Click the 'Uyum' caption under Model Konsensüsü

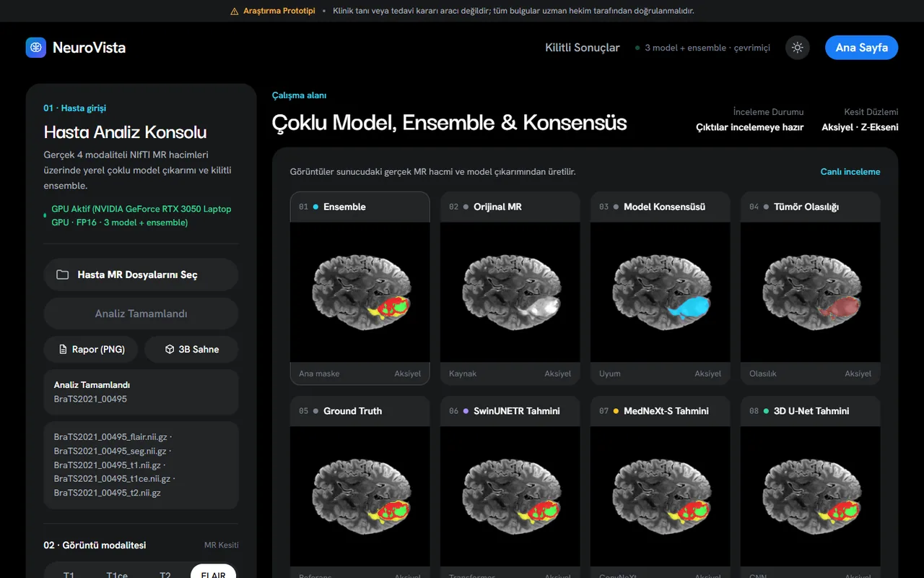click(610, 374)
